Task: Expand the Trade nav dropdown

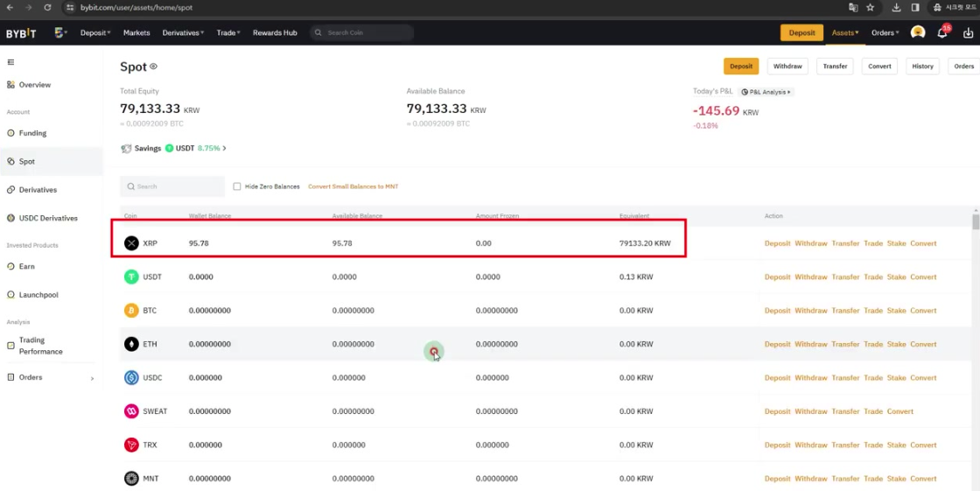Action: point(228,32)
